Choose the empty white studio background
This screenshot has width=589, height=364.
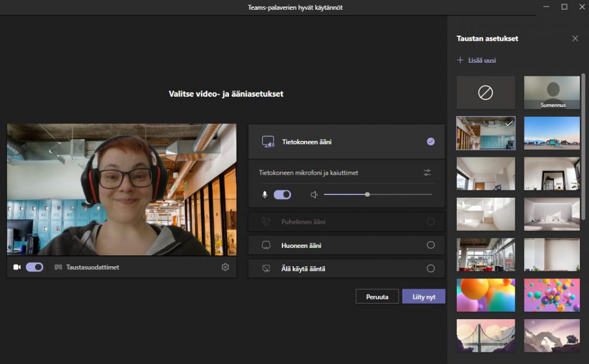552,214
